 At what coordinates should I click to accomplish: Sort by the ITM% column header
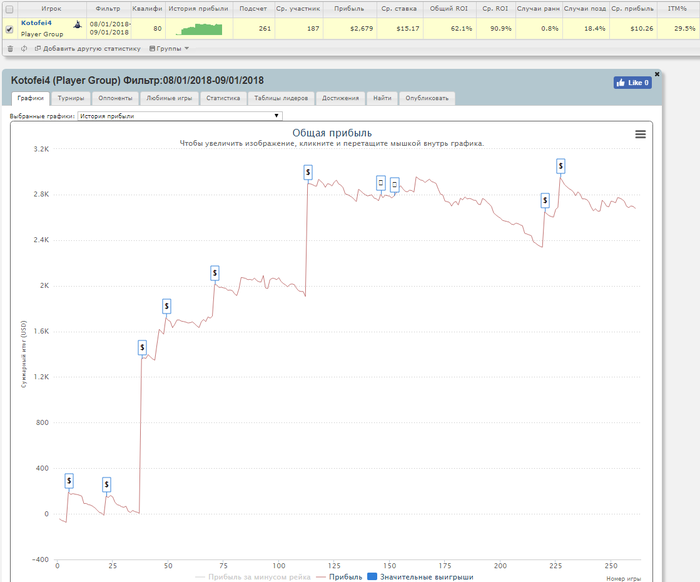click(x=677, y=8)
